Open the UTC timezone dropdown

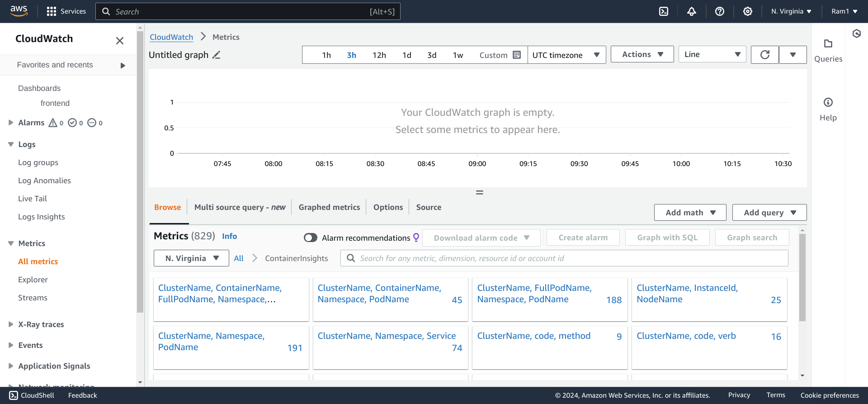click(x=566, y=55)
